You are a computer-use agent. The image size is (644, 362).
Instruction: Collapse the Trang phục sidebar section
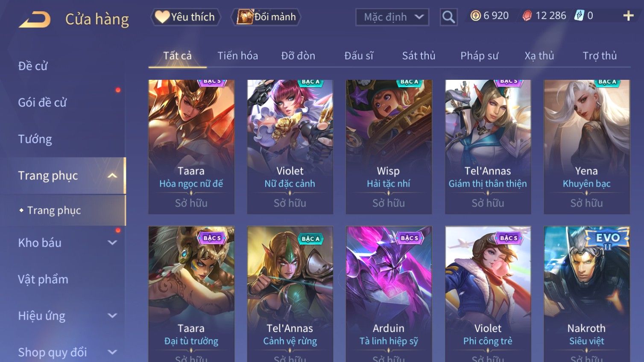112,175
